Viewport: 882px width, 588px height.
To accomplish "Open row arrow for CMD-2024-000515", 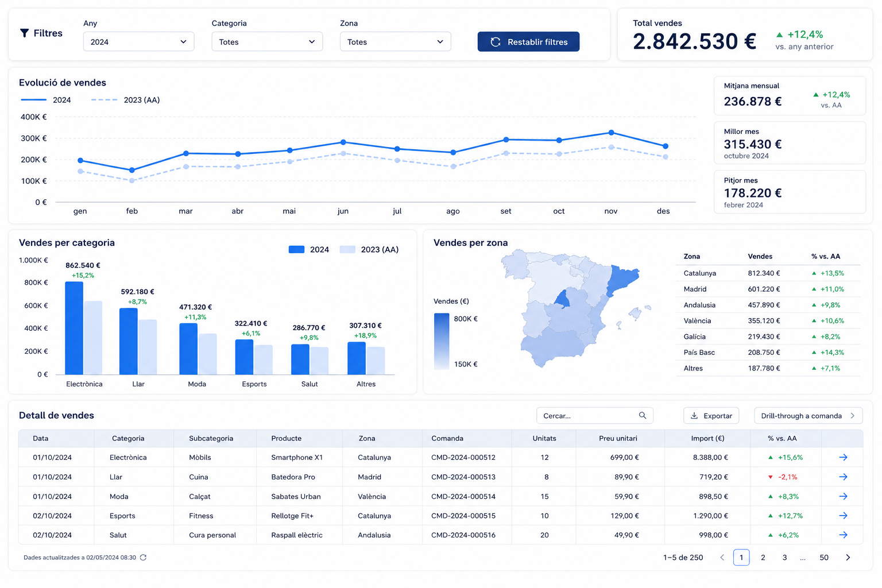I will (x=843, y=516).
